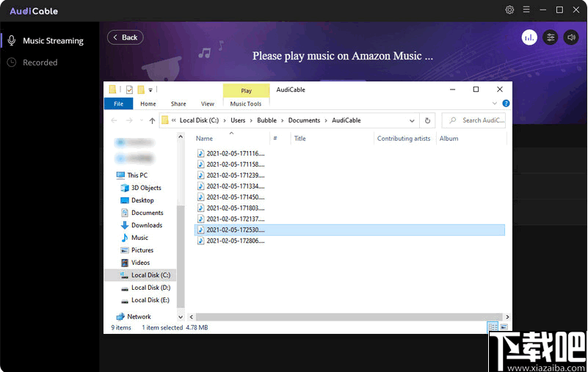
Task: Open the equalizer sliders icon in AudiCable
Action: (x=550, y=37)
